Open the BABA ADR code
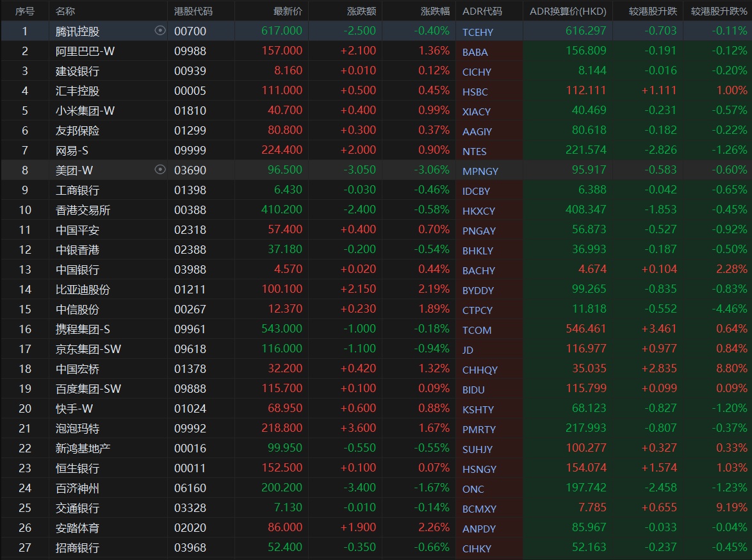Viewport: 752px width, 560px height. click(475, 52)
